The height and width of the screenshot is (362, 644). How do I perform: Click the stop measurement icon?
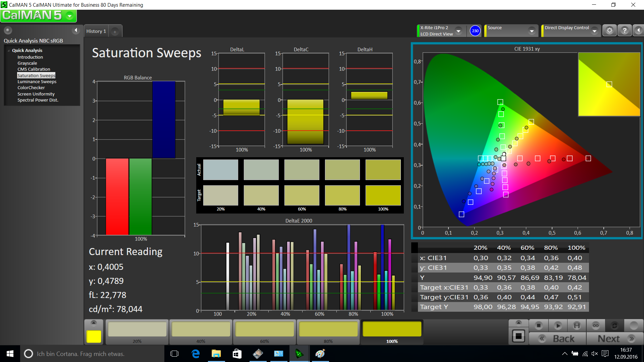tap(539, 325)
